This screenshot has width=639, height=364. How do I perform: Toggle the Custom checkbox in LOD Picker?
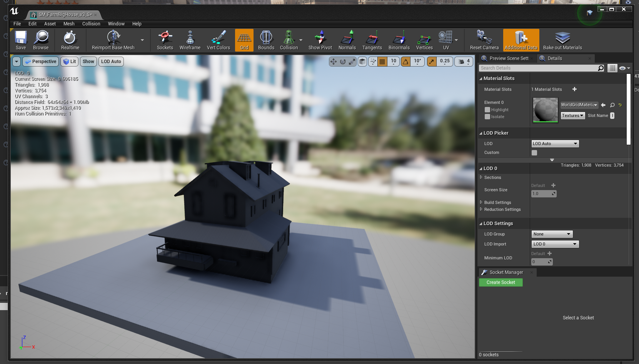(534, 152)
